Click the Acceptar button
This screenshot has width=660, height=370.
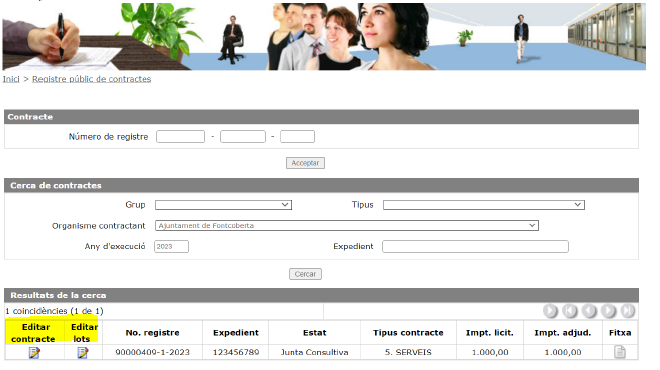[x=305, y=163]
